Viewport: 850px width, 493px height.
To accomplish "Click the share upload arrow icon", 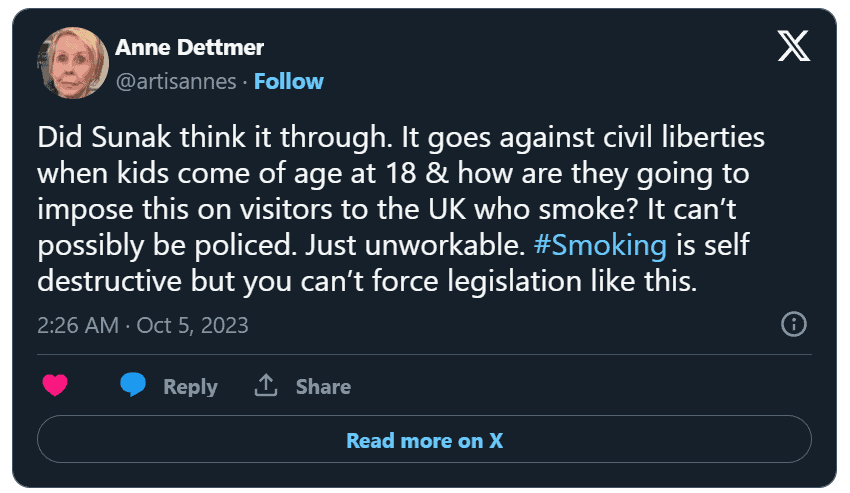I will click(266, 385).
